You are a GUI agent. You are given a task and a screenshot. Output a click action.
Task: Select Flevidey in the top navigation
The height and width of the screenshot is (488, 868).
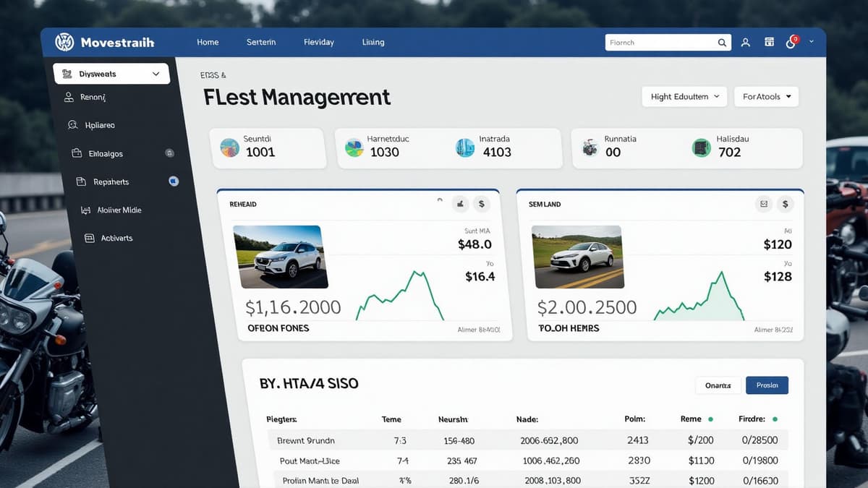[318, 42]
